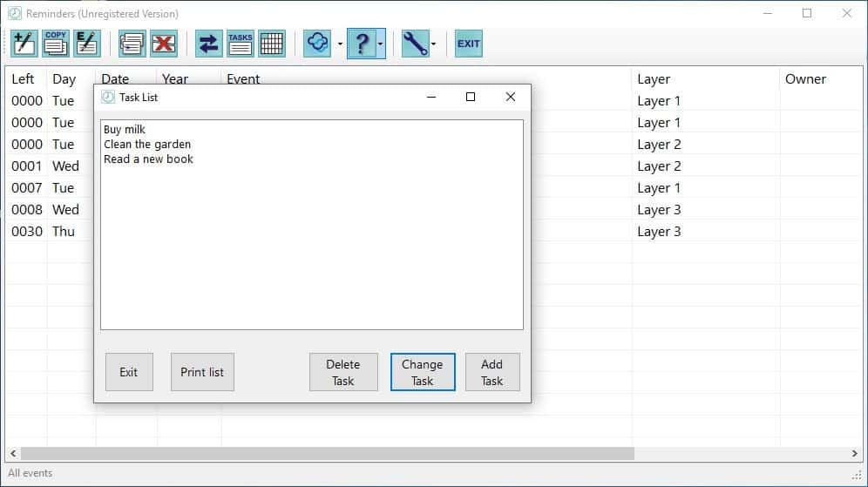This screenshot has width=868, height=487.
Task: Click the Reminders app icon in title bar
Action: tap(15, 13)
